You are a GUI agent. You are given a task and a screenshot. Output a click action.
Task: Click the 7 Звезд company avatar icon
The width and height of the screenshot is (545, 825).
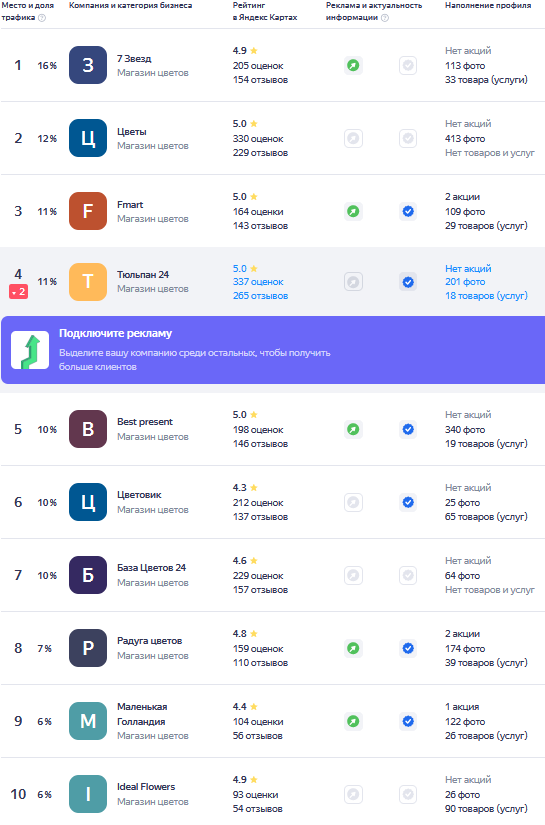click(88, 65)
